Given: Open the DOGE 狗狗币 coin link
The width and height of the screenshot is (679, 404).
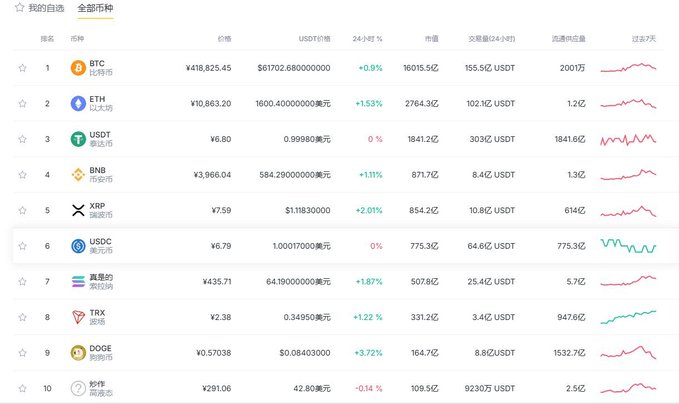Looking at the screenshot, I should click(x=101, y=353).
